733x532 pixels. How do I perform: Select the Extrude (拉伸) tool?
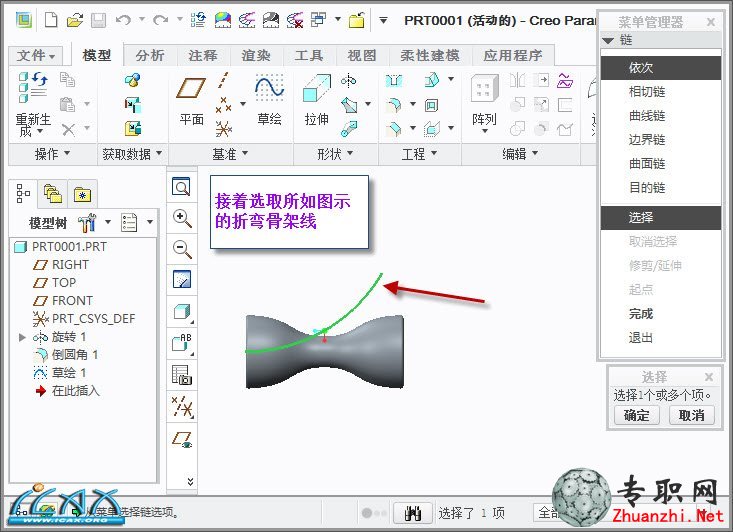(x=316, y=88)
